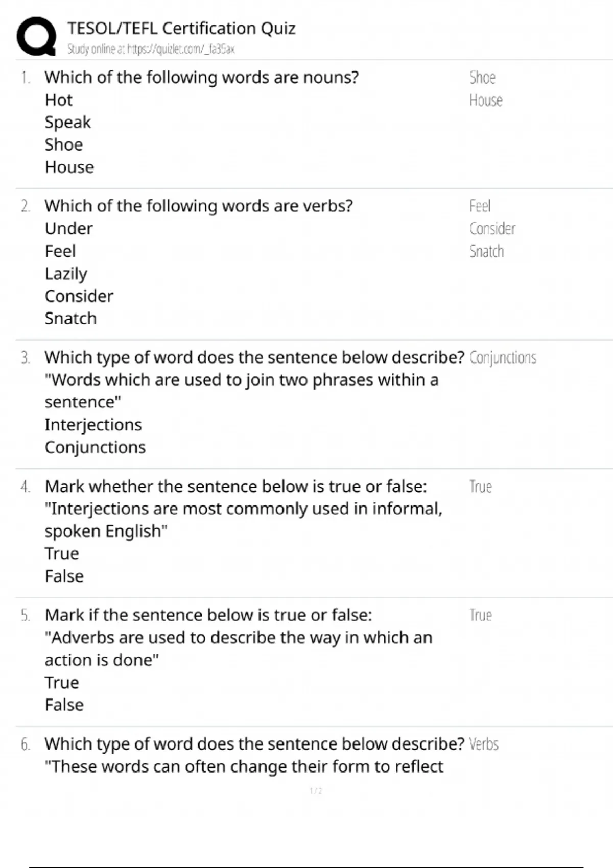The height and width of the screenshot is (868, 613).
Task: Click the question about which words are nouns
Action: pyautogui.click(x=201, y=78)
